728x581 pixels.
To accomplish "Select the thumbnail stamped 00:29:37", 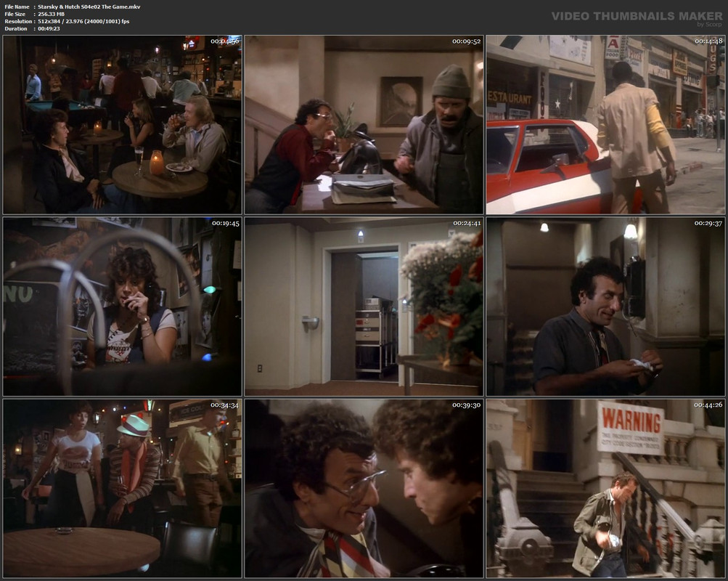I will coord(605,306).
